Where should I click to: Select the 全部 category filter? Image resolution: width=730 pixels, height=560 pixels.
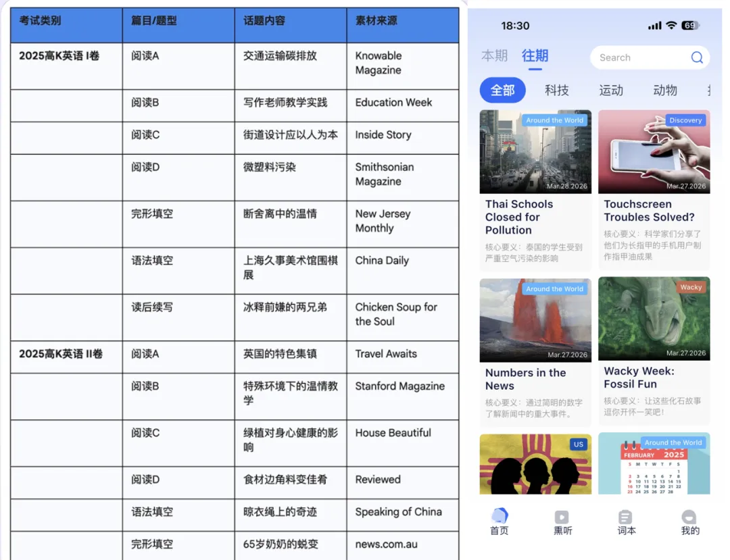pos(502,90)
